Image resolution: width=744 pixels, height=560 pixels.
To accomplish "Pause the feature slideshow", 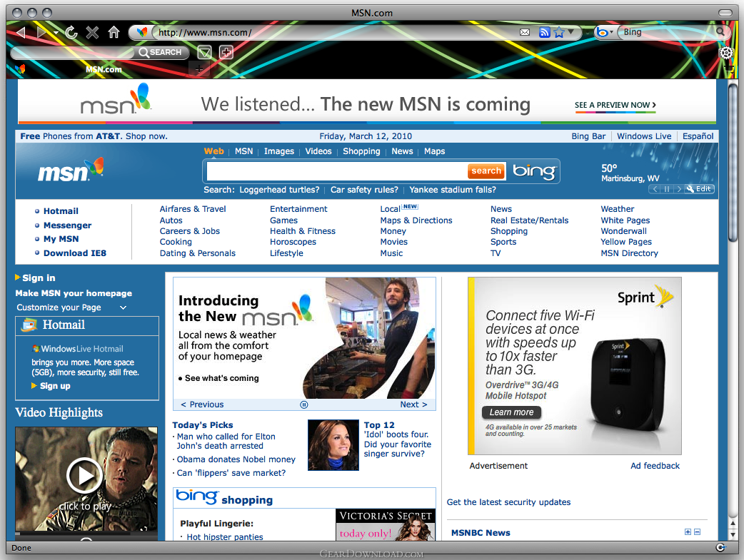I will coord(304,404).
